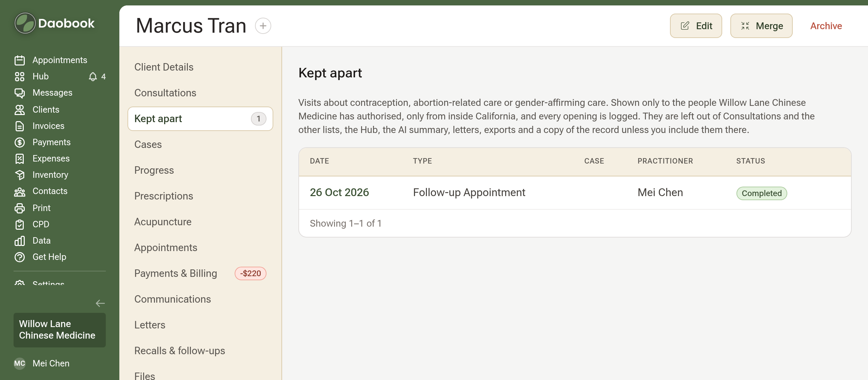The image size is (868, 380).
Task: Click the DATE column header
Action: 319,161
